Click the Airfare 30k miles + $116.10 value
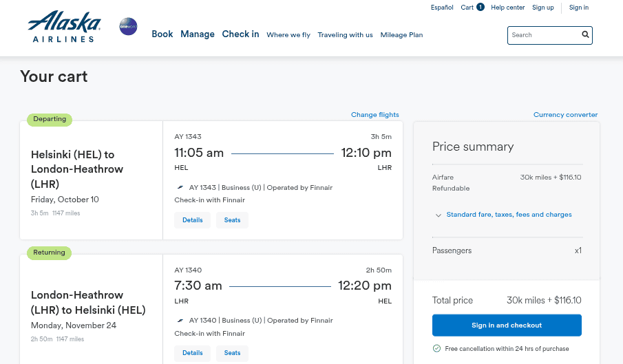Viewport: 623px width, 364px height. pos(551,178)
